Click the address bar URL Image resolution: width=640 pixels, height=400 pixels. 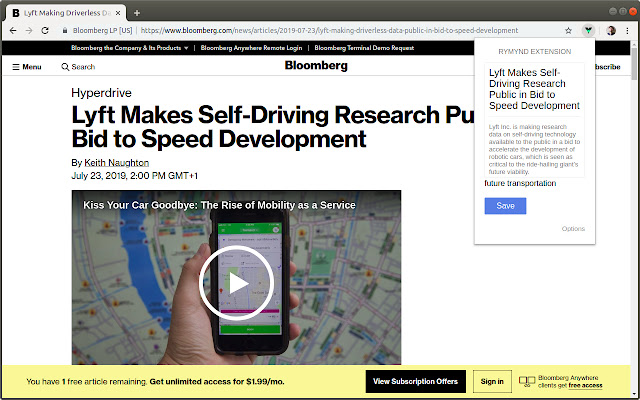pos(330,31)
